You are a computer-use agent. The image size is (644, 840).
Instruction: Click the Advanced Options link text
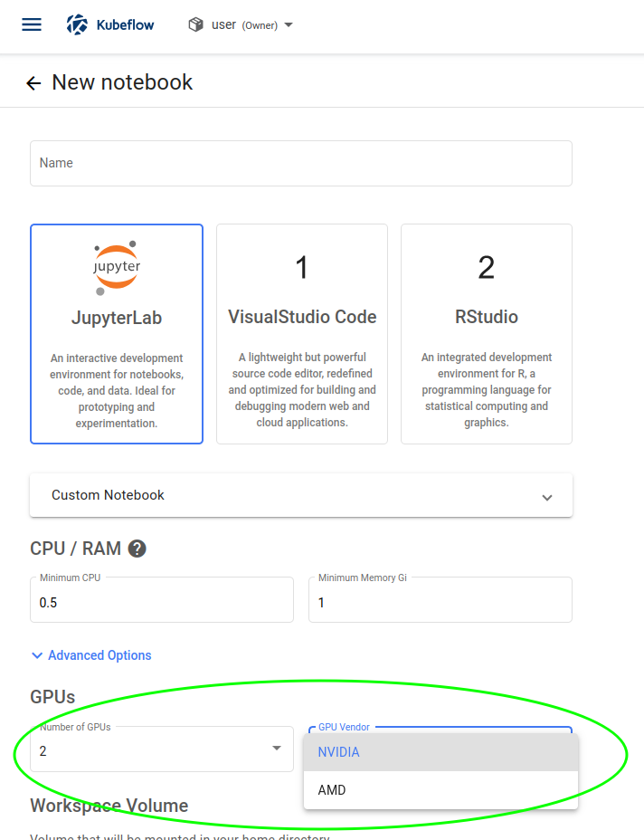(x=99, y=655)
